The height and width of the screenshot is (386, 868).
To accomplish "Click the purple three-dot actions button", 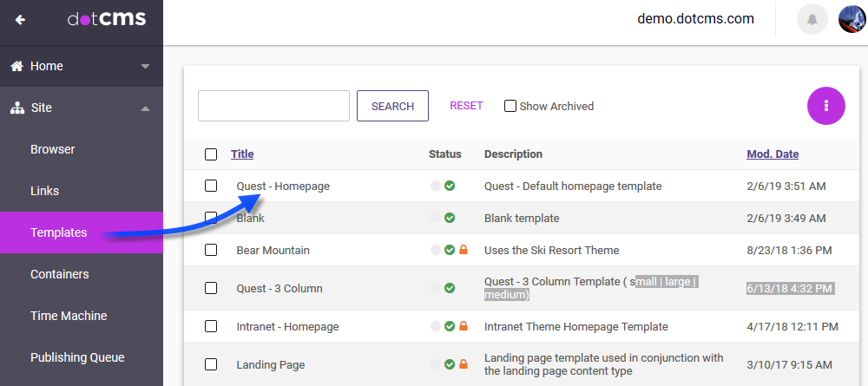I will point(826,106).
